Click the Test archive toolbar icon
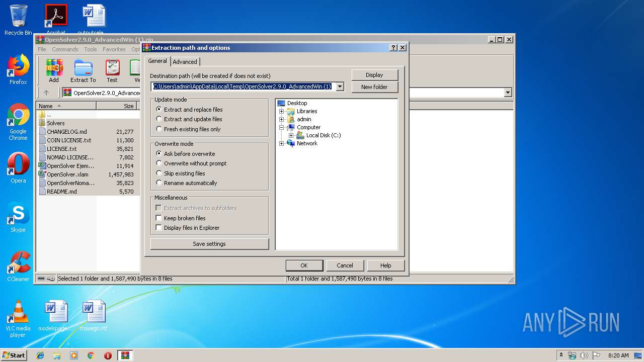The height and width of the screenshot is (362, 644). tap(112, 70)
